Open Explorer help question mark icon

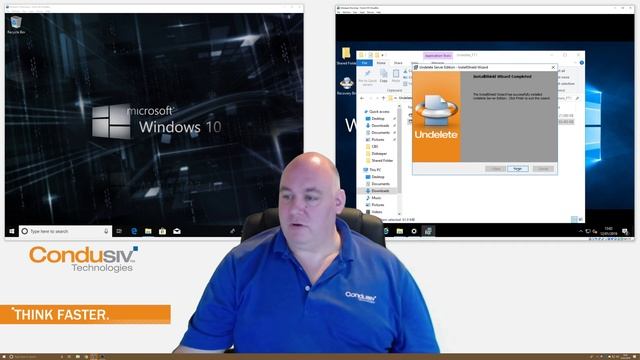tap(582, 63)
